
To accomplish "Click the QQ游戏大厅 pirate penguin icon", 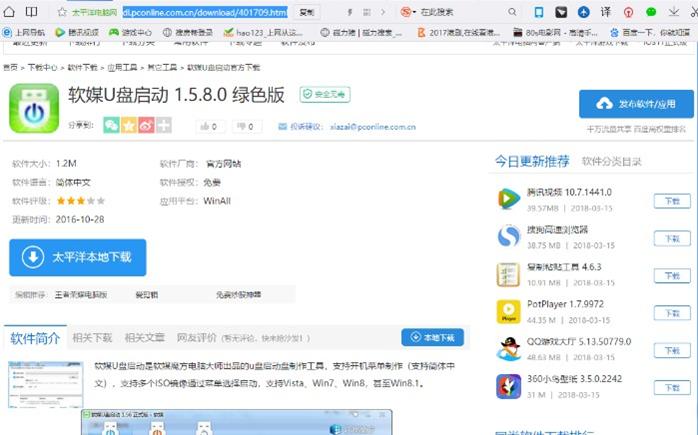I will (508, 349).
